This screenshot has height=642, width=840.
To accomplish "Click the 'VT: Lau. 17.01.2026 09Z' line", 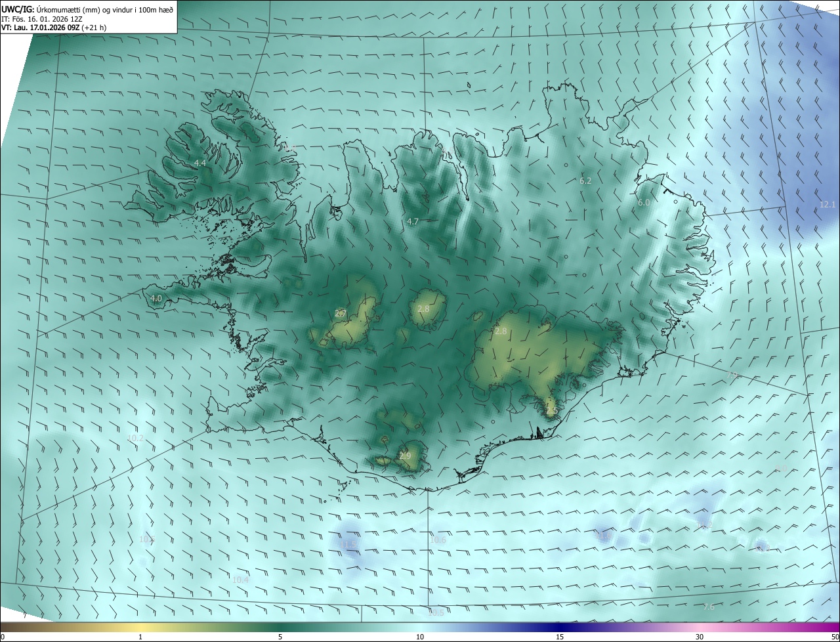I will point(41,28).
